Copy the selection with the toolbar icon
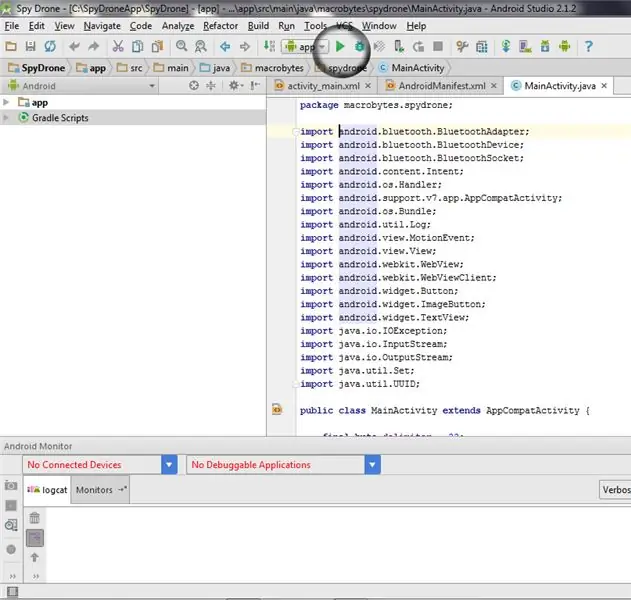This screenshot has height=600, width=631. tap(138, 47)
